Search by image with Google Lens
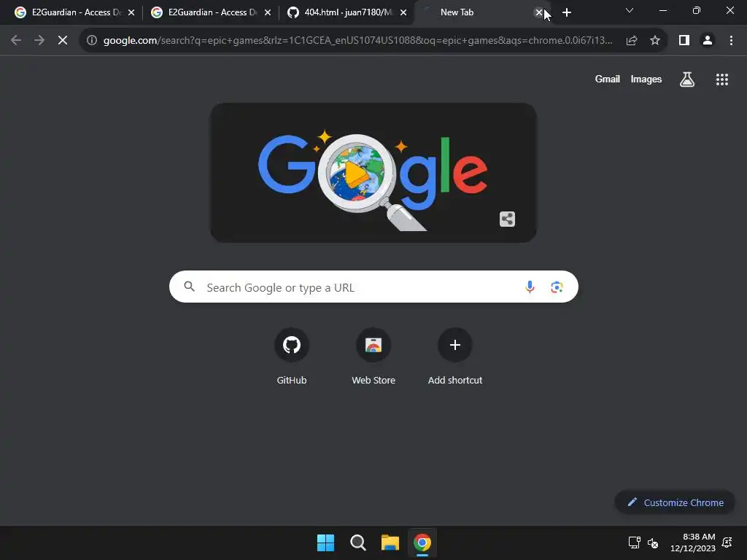Viewport: 747px width, 560px height. coord(557,287)
